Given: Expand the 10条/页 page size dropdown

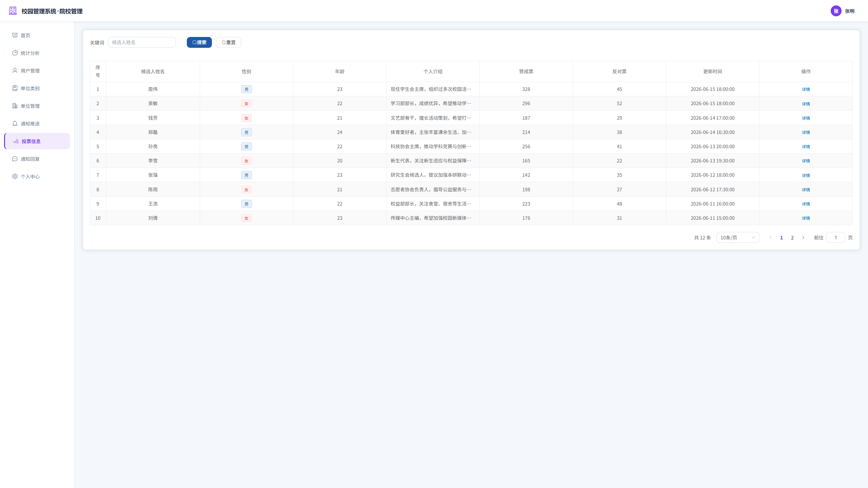Looking at the screenshot, I should 738,237.
